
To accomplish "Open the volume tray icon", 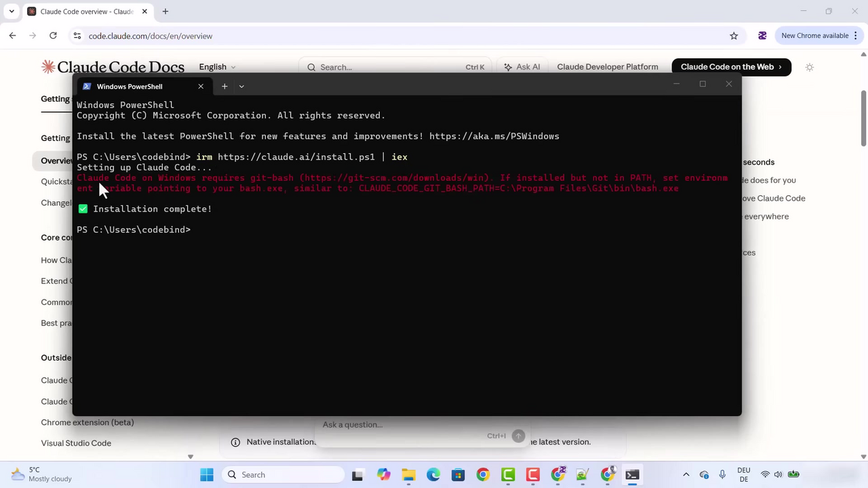I will coord(778,475).
